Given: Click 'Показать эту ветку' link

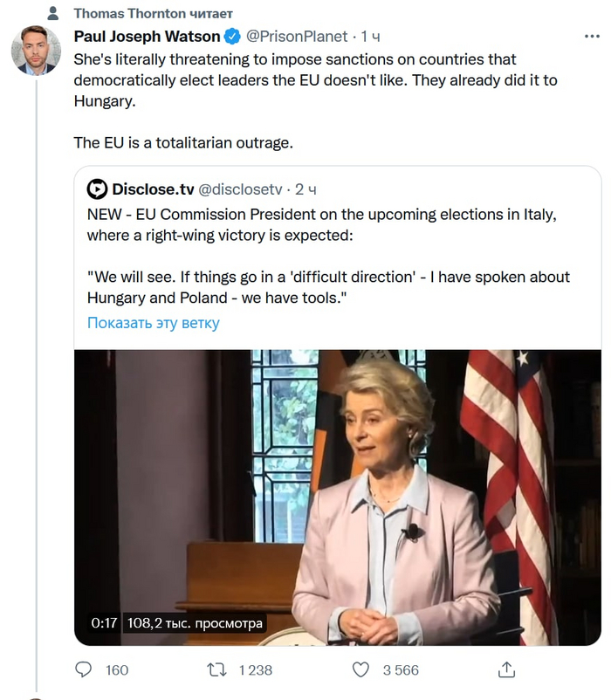Looking at the screenshot, I should (153, 323).
